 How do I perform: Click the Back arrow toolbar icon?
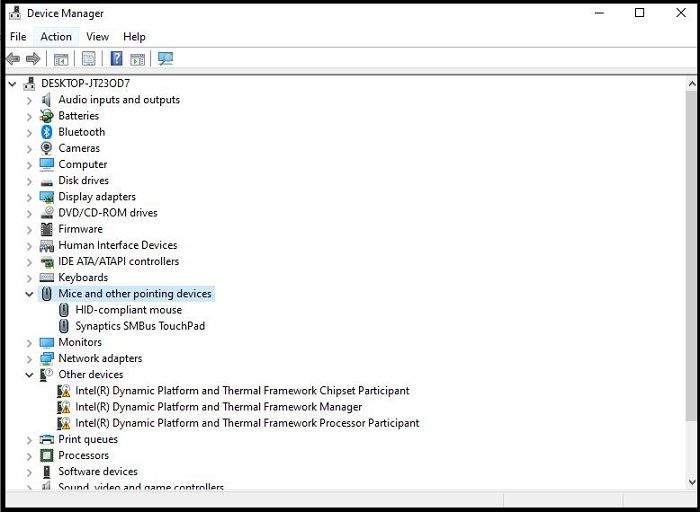click(13, 58)
